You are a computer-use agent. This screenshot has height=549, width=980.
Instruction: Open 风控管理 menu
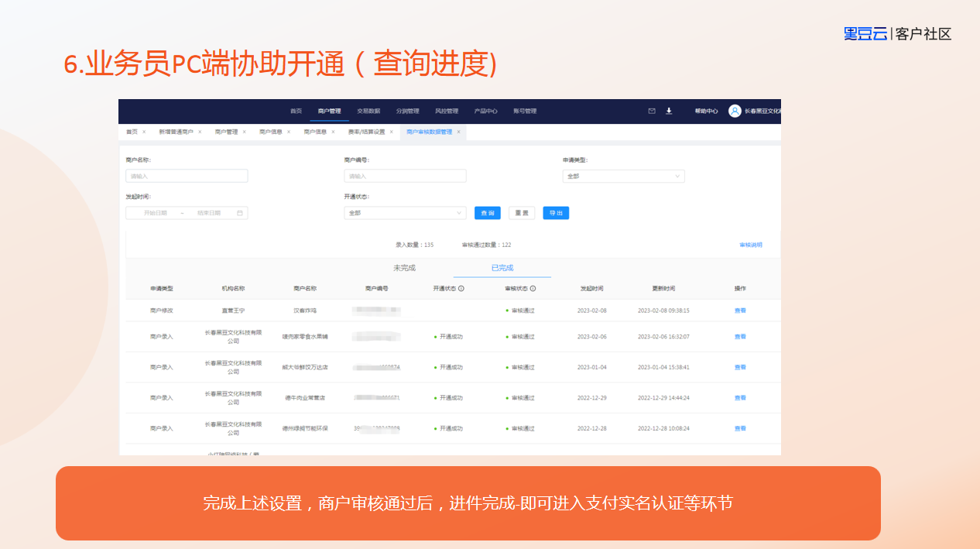point(447,111)
